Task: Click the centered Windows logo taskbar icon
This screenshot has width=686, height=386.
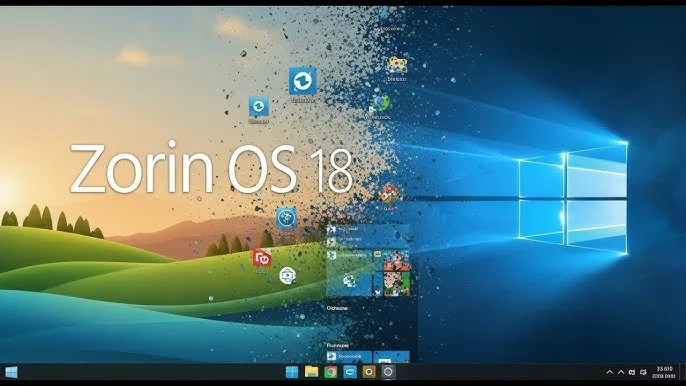Action: point(291,372)
